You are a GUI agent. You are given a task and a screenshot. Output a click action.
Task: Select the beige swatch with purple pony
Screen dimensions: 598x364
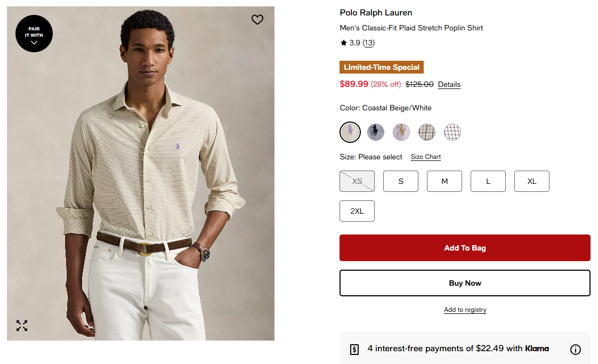pyautogui.click(x=350, y=132)
